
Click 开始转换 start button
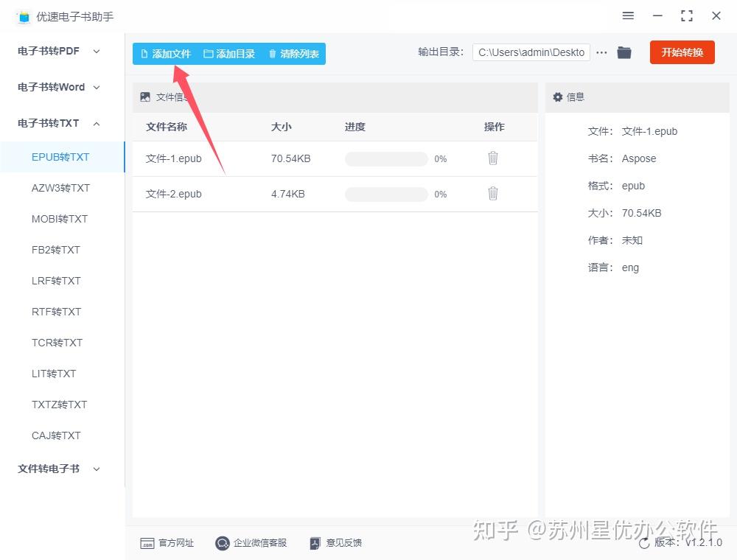[682, 52]
